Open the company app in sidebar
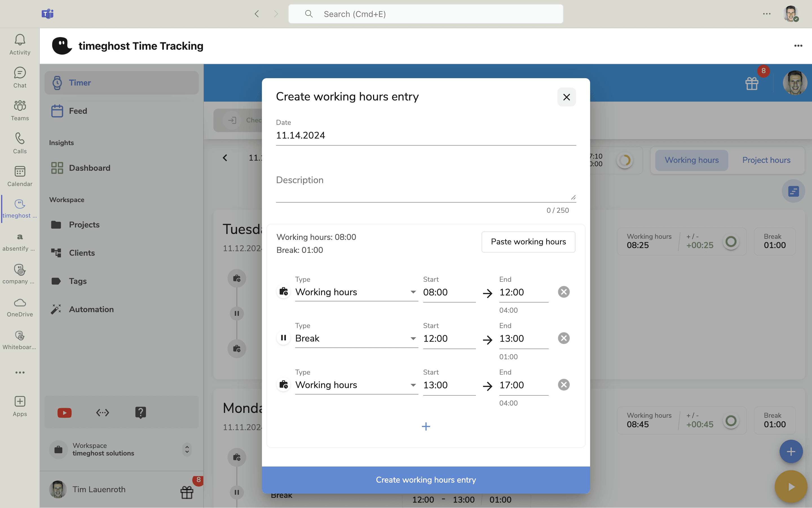 point(20,274)
